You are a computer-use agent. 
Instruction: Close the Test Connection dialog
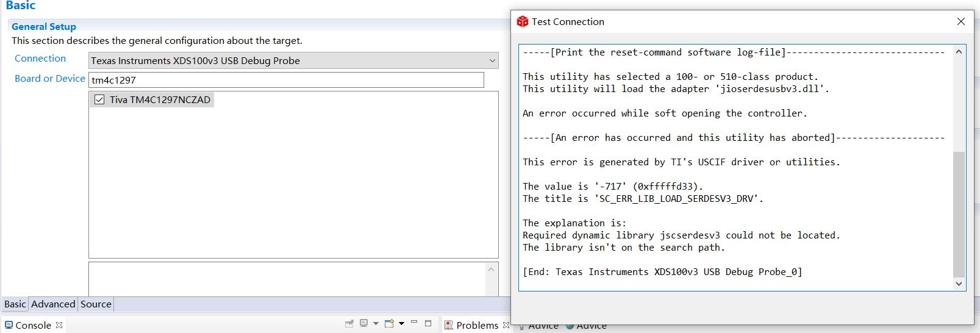(961, 21)
